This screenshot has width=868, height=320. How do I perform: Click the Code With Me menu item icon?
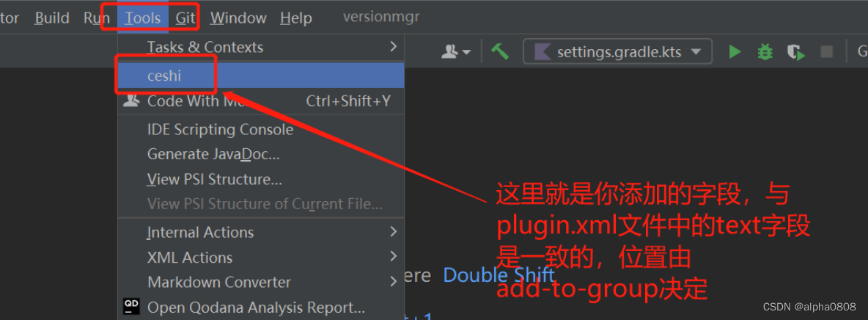[x=131, y=101]
